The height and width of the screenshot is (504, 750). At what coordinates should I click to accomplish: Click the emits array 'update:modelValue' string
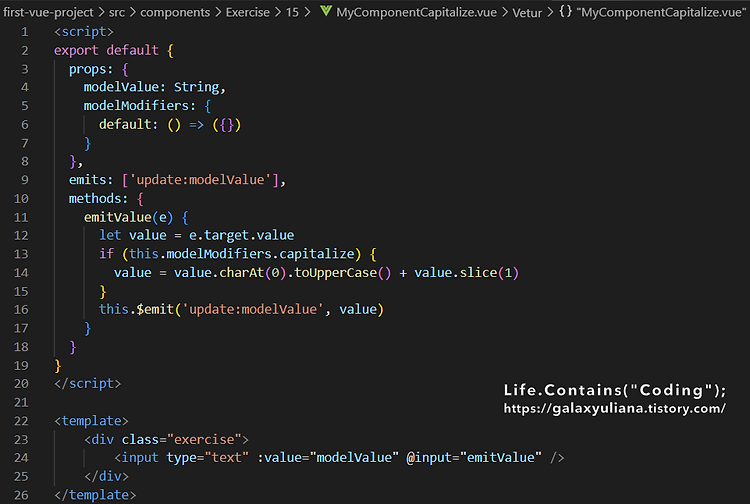200,180
